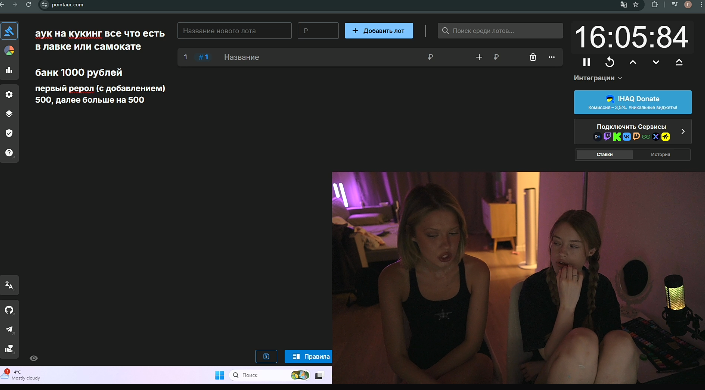The width and height of the screenshot is (705, 390).
Task: Open the weather widget on taskbar
Action: pyautogui.click(x=20, y=375)
